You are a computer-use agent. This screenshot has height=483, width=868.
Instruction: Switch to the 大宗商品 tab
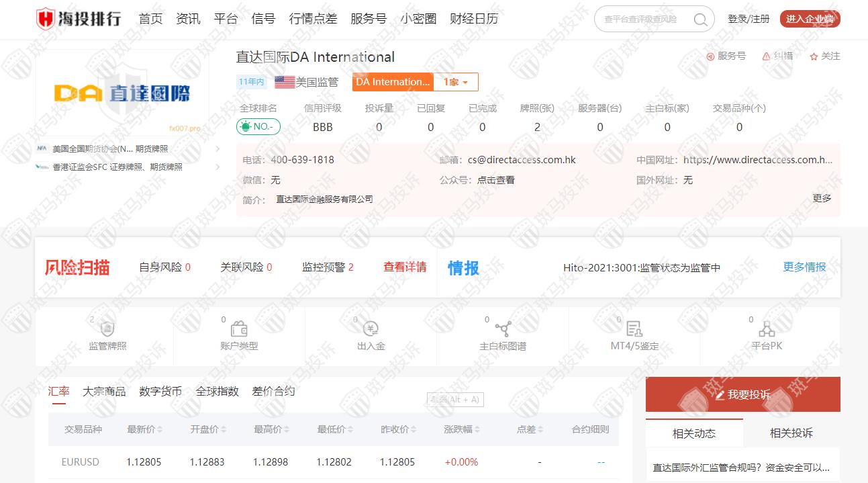coord(104,391)
